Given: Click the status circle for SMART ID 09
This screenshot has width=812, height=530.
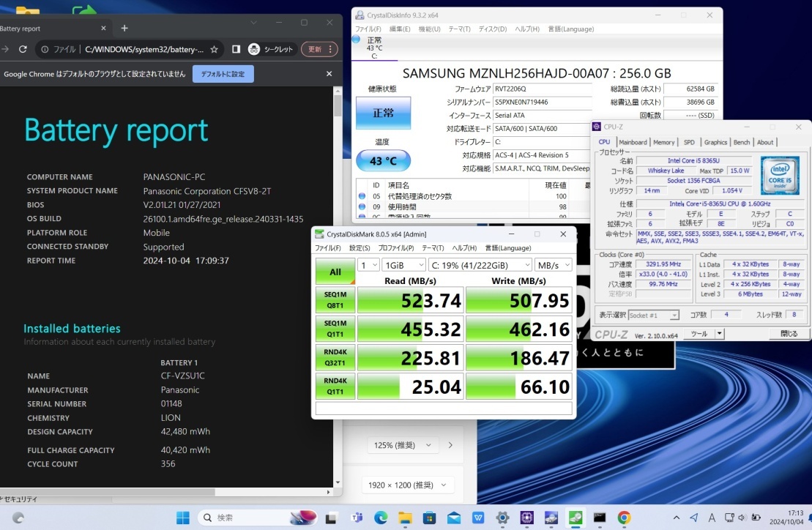Looking at the screenshot, I should click(362, 206).
